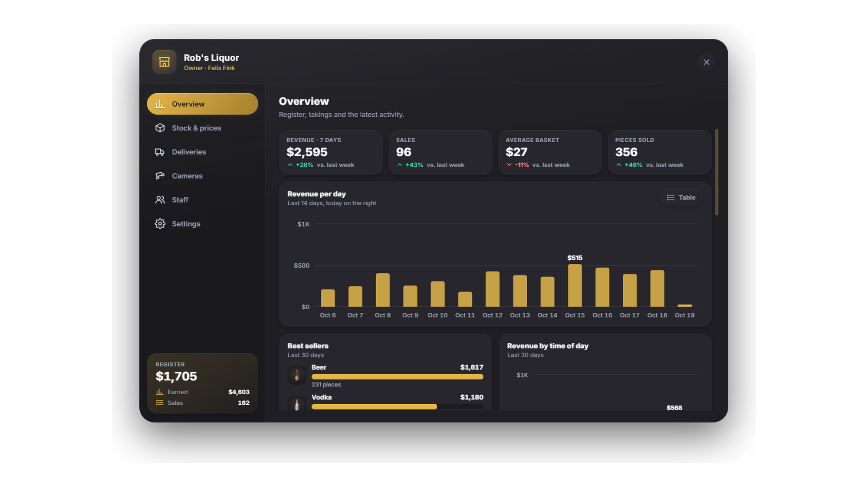Click the Cameras icon in sidebar
868x488 pixels.
160,176
